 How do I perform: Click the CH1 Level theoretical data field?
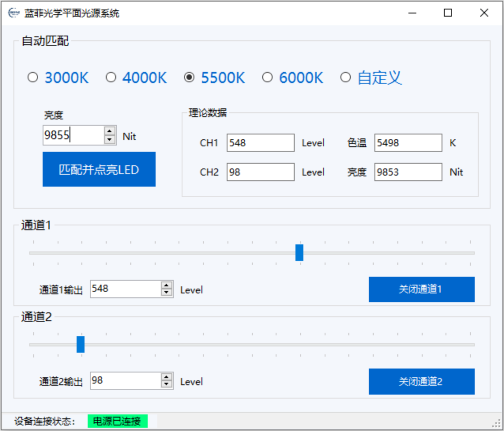coord(260,143)
